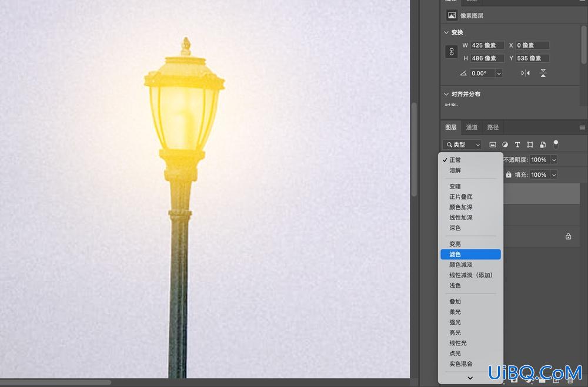This screenshot has width=588, height=387.
Task: Click the X position field 0 像素
Action: click(x=533, y=45)
